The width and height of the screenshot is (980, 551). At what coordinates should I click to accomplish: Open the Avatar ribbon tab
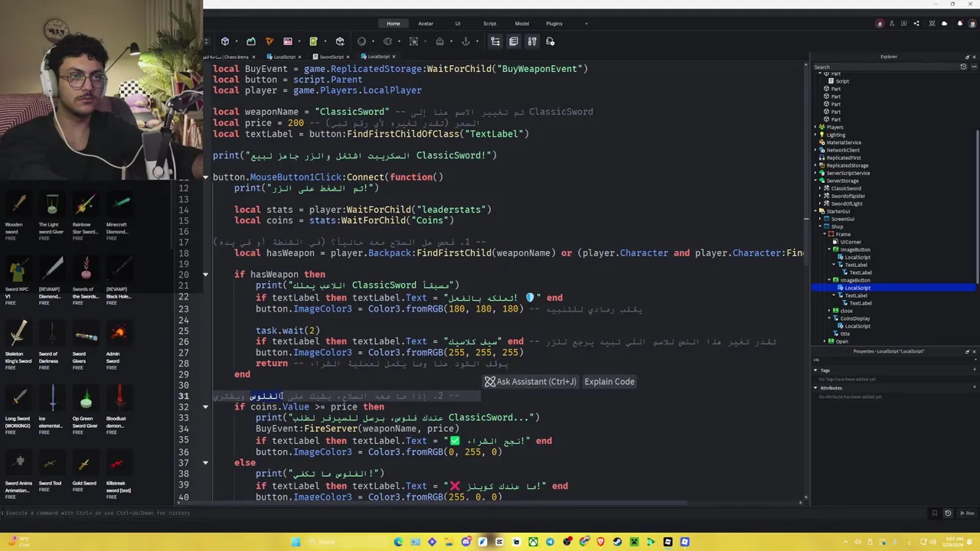coord(426,24)
